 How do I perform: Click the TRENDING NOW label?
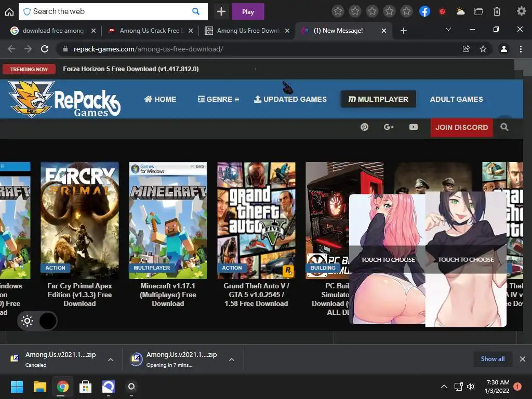coord(29,69)
